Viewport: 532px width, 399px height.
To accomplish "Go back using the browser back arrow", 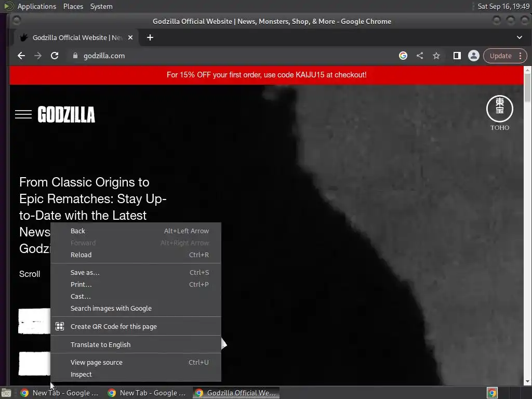I will coord(21,56).
